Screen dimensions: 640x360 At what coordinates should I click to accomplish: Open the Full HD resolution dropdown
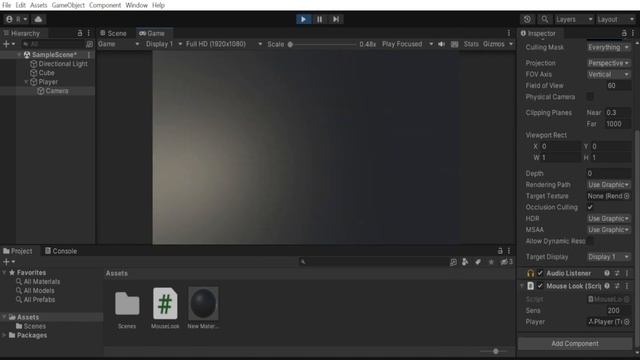(224, 44)
